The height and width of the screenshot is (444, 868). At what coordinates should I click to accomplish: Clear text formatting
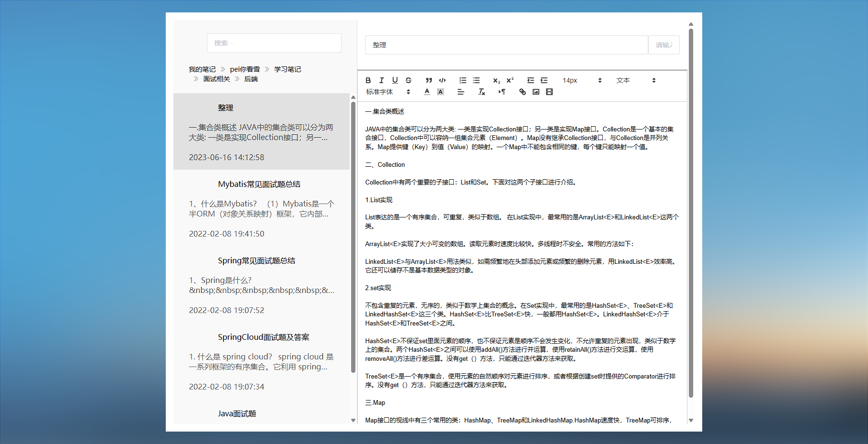[482, 92]
